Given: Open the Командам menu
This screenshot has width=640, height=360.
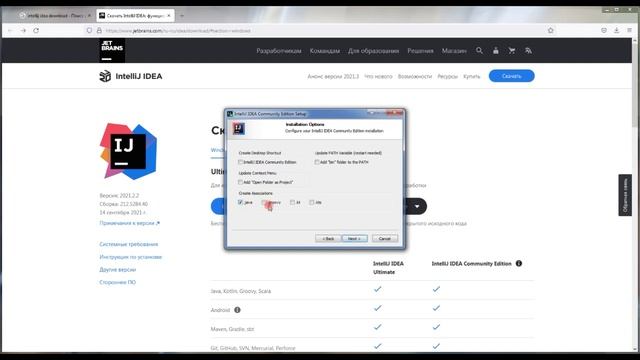Looking at the screenshot, I should pos(324,51).
